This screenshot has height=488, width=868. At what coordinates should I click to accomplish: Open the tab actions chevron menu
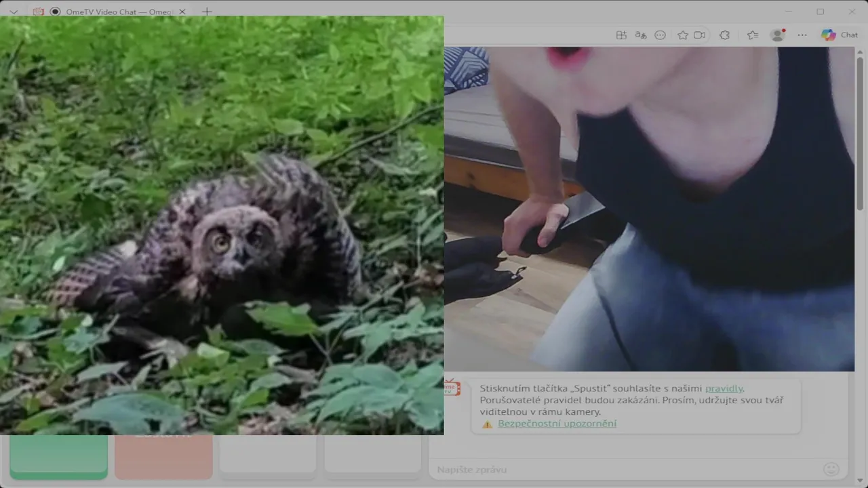(x=13, y=12)
